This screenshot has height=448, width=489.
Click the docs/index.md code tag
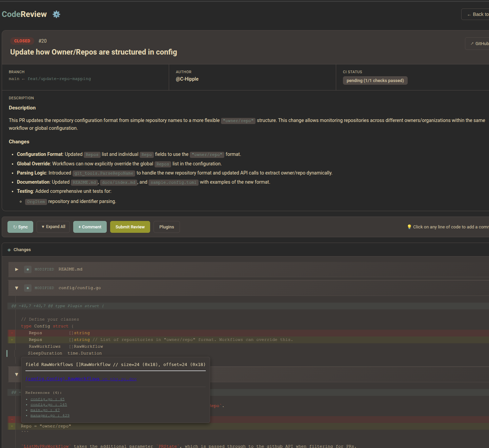[x=119, y=182]
